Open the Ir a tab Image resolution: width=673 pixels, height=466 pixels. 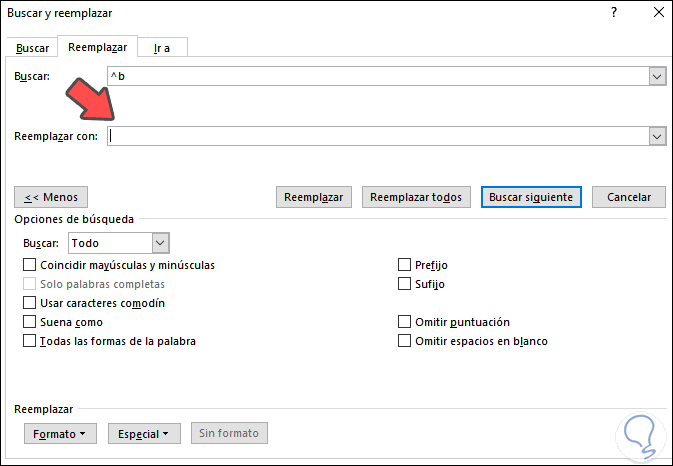160,48
